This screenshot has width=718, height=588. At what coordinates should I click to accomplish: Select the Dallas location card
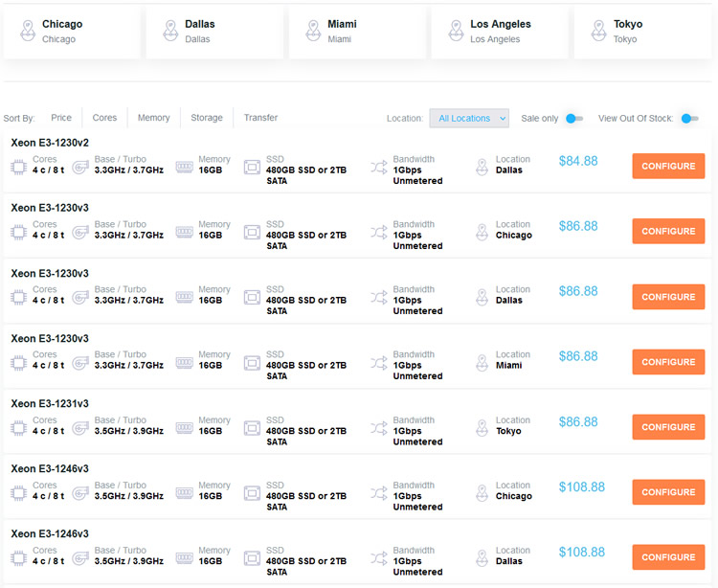pos(214,32)
